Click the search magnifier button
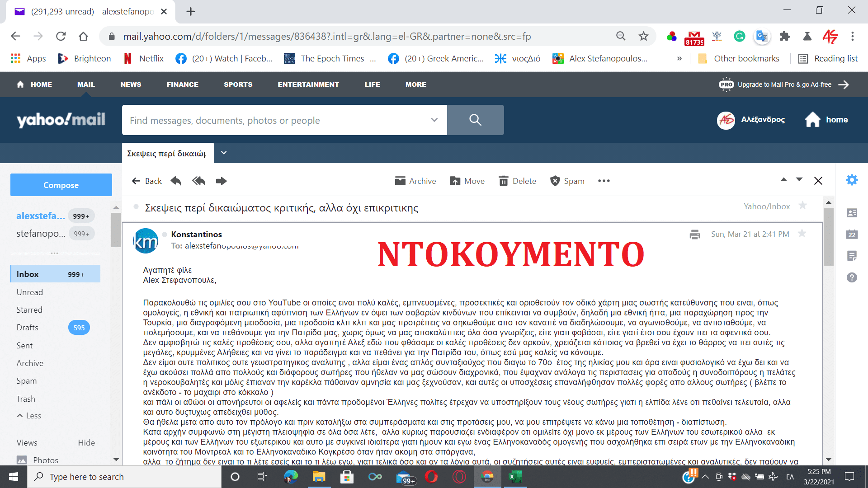Viewport: 868px width, 488px height. pyautogui.click(x=475, y=120)
